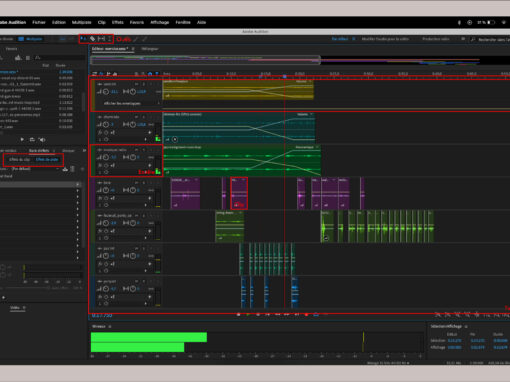Image resolution: width=510 pixels, height=382 pixels.
Task: Expand Afficher les enveloppes on first track
Action: pyautogui.click(x=122, y=103)
